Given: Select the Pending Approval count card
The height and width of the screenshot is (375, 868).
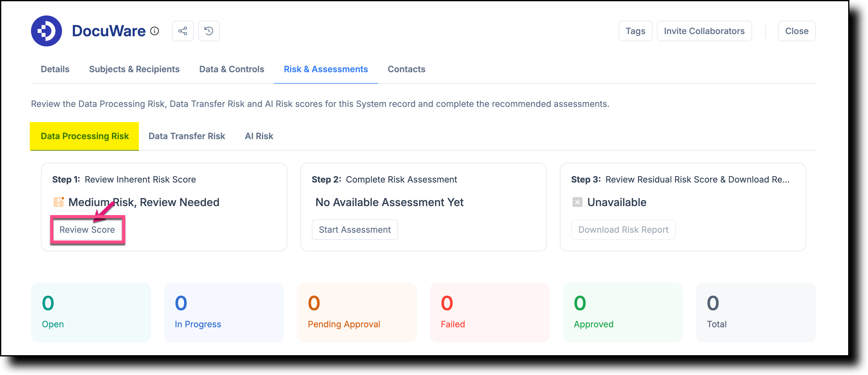Looking at the screenshot, I should (x=356, y=312).
